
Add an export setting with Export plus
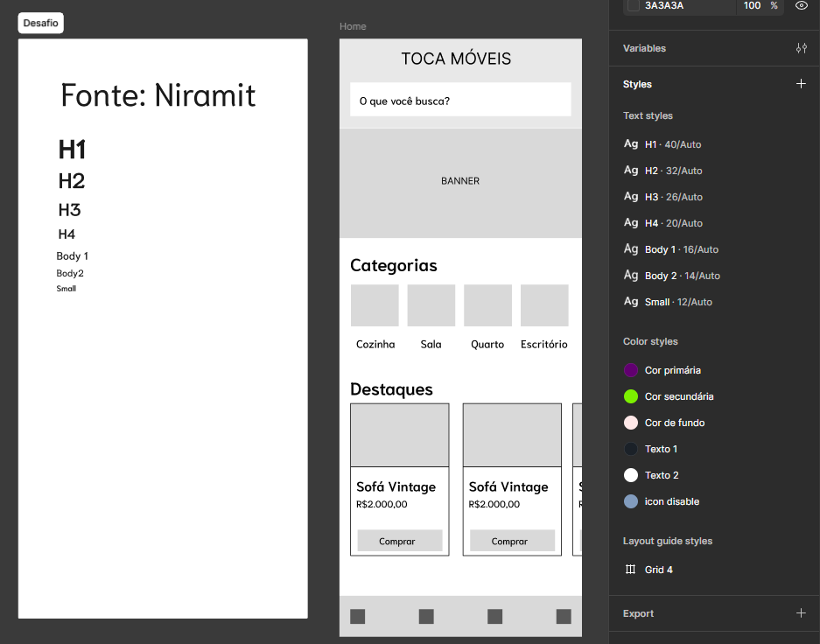801,613
